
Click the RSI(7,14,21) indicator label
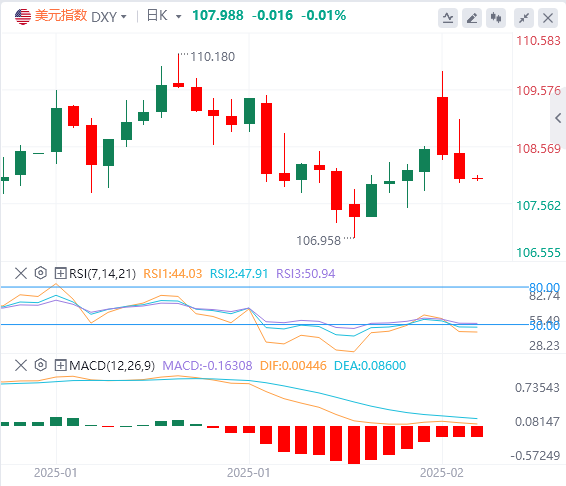click(103, 274)
